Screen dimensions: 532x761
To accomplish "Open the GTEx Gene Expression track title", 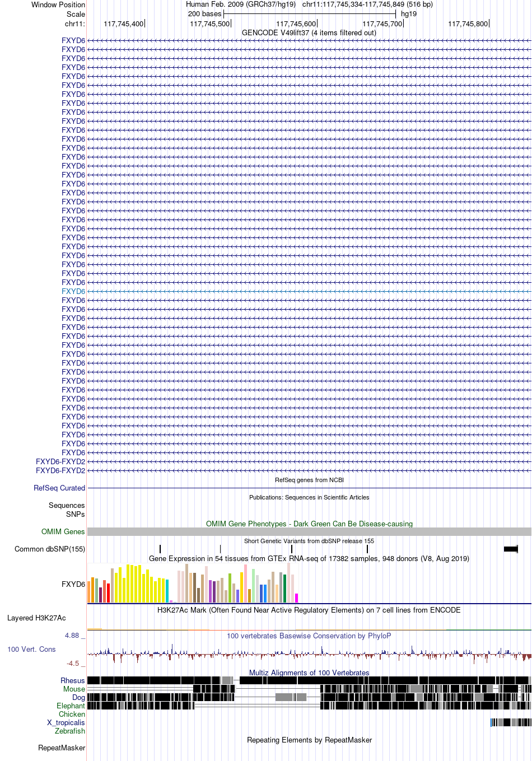I will (x=309, y=559).
